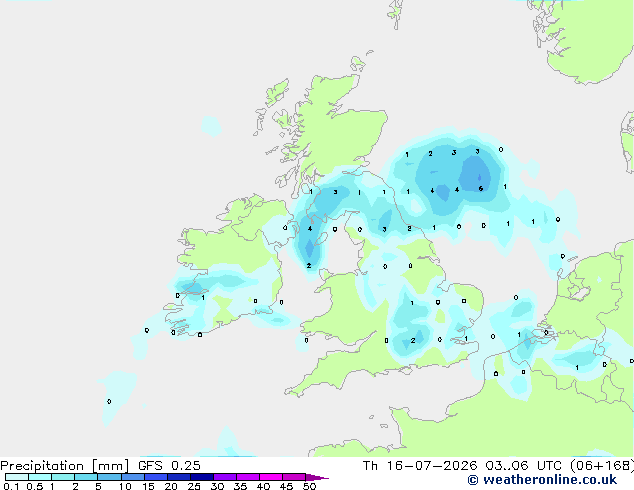Click the 40–45 mm magenta legend swatch
The image size is (634, 490).
pyautogui.click(x=271, y=477)
